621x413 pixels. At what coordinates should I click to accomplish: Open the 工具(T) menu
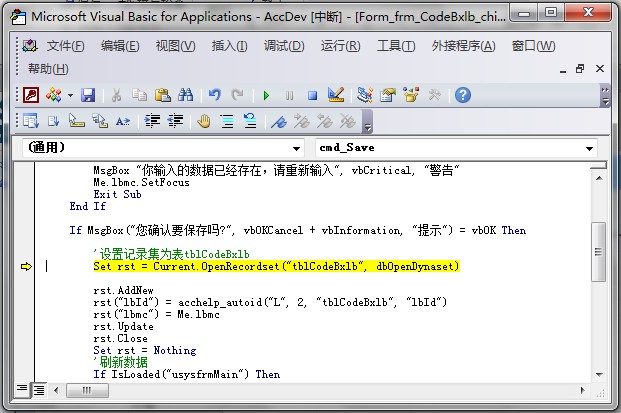pyautogui.click(x=396, y=46)
